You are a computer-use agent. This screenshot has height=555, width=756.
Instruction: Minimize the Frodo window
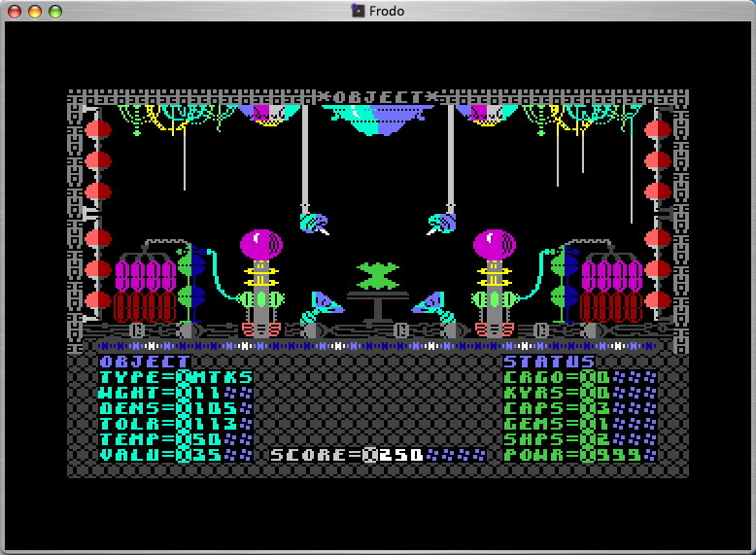click(35, 11)
